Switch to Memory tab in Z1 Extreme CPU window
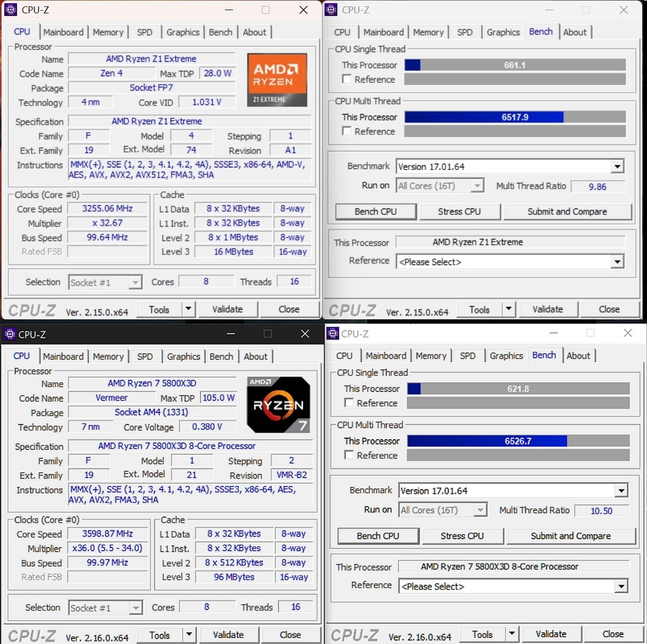647x644 pixels. (x=108, y=32)
